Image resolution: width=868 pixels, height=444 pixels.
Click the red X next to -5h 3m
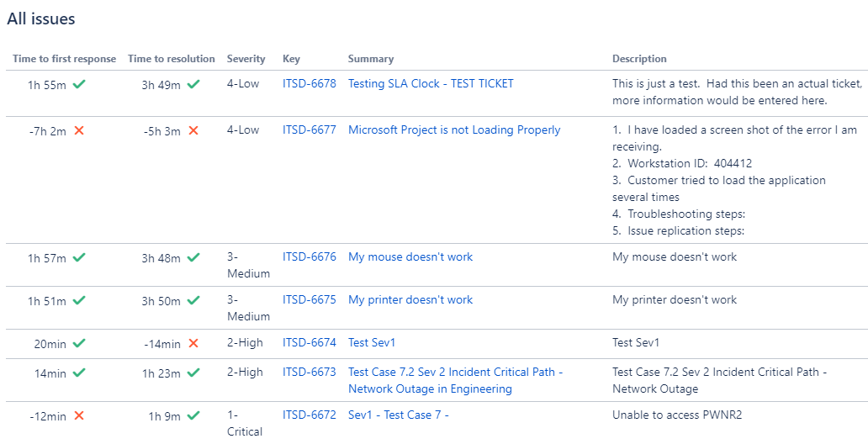[x=193, y=130]
